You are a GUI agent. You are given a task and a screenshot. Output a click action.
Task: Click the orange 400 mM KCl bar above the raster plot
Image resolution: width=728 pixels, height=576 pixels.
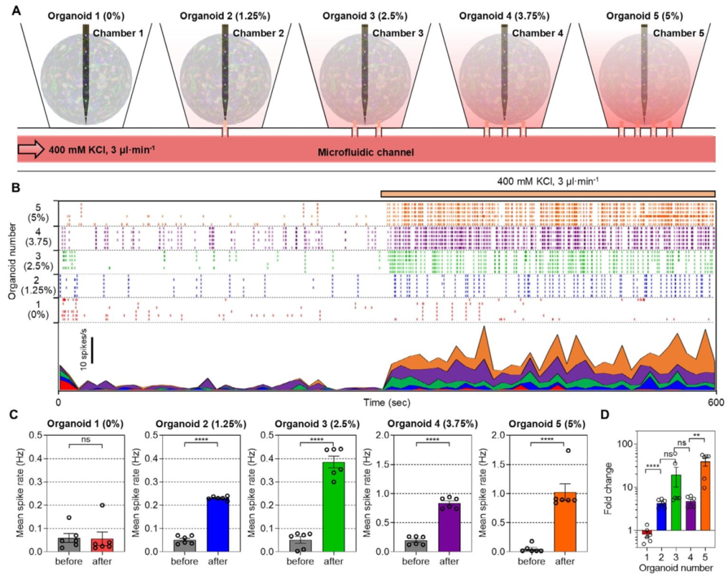pyautogui.click(x=547, y=194)
